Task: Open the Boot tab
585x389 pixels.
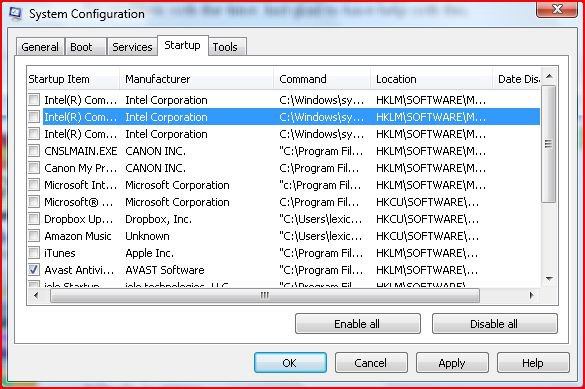Action: 86,47
